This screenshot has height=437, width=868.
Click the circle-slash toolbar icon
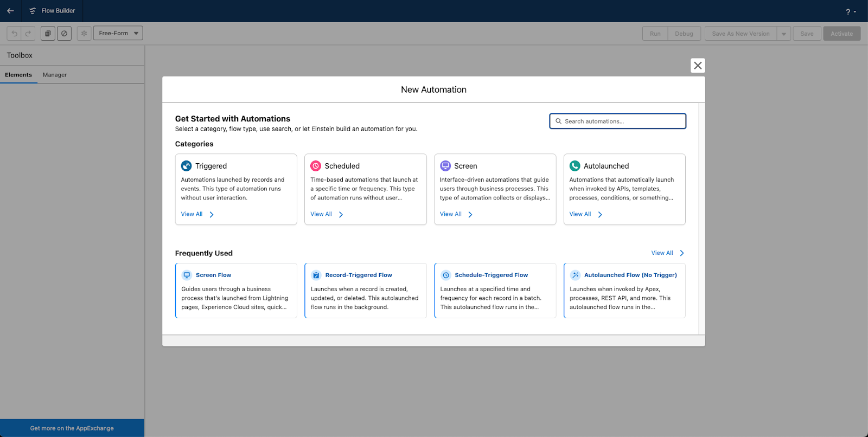click(x=64, y=34)
